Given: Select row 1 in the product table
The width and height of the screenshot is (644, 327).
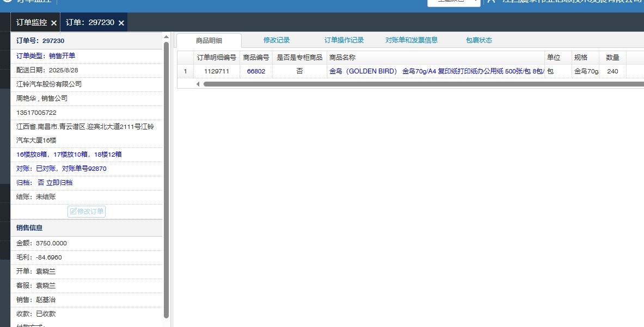Looking at the screenshot, I should pos(186,71).
